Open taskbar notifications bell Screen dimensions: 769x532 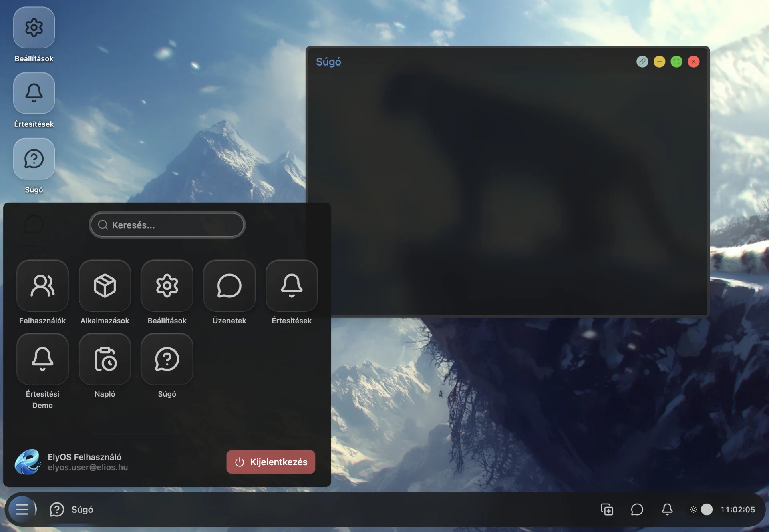(667, 509)
